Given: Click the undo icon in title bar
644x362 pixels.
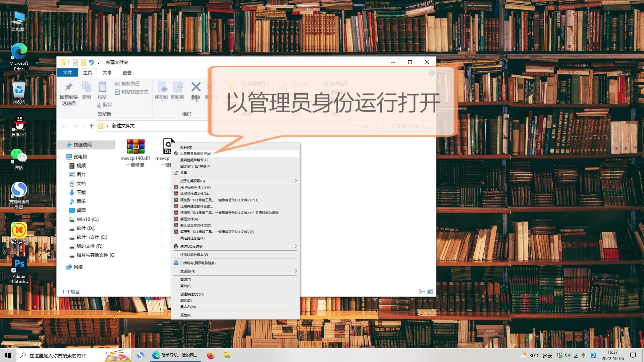Looking at the screenshot, I should pyautogui.click(x=91, y=62).
